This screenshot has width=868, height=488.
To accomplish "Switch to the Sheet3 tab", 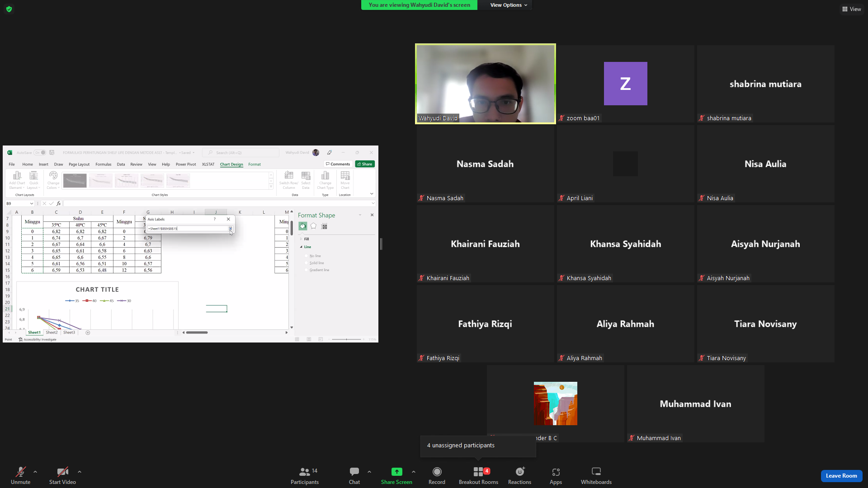I will click(69, 333).
